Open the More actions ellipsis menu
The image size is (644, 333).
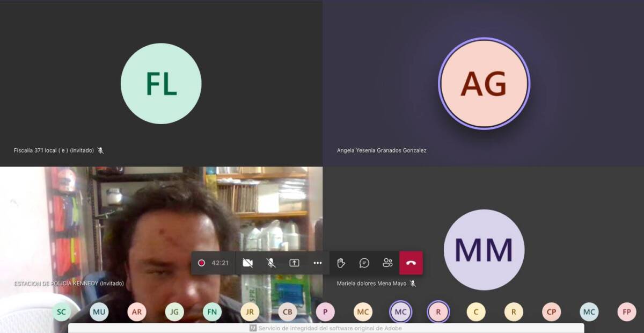(318, 263)
